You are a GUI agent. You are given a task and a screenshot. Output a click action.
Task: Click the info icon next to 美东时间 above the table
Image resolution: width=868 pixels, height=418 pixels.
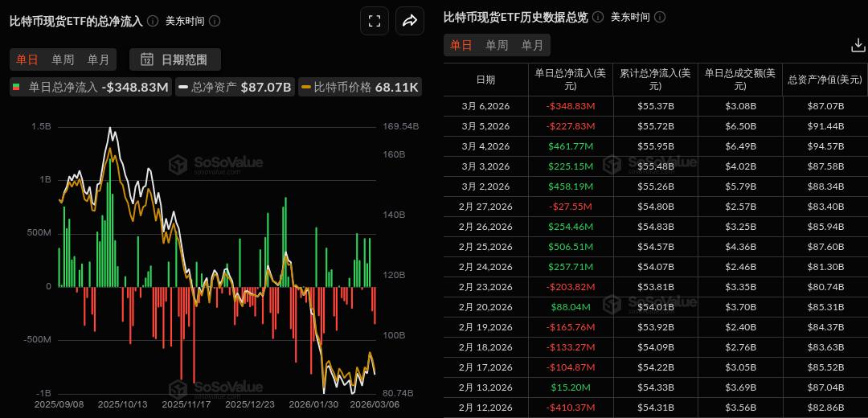click(x=659, y=17)
